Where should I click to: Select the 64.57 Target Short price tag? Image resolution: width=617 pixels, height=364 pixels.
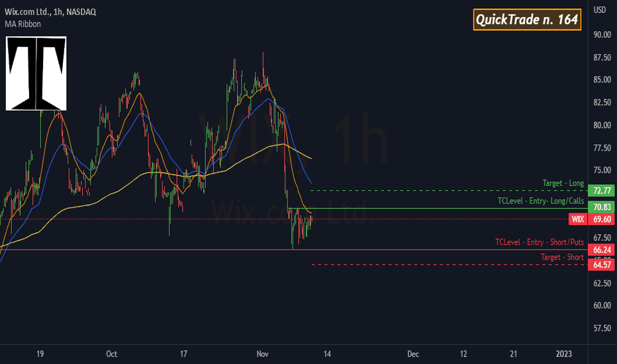click(602, 265)
